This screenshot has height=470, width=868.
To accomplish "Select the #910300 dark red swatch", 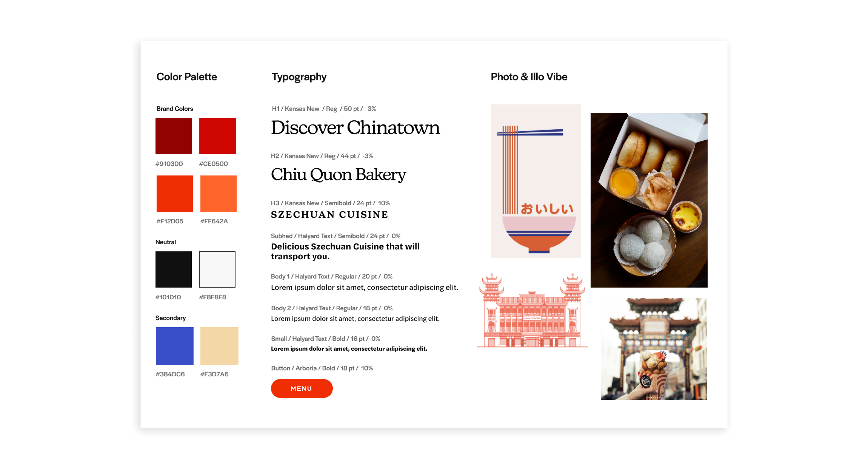I will click(x=174, y=136).
